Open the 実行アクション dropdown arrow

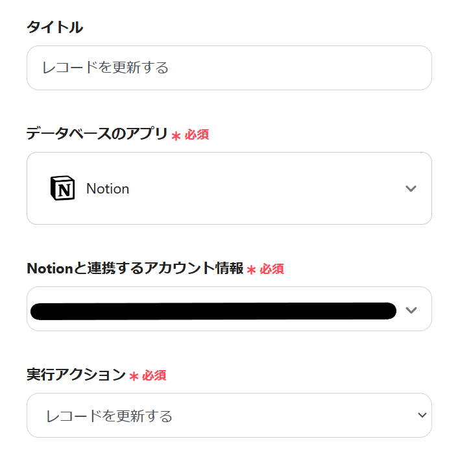point(422,415)
